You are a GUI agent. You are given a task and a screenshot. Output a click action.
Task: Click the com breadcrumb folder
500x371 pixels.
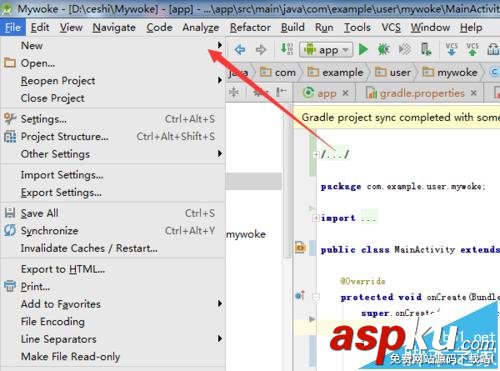278,72
